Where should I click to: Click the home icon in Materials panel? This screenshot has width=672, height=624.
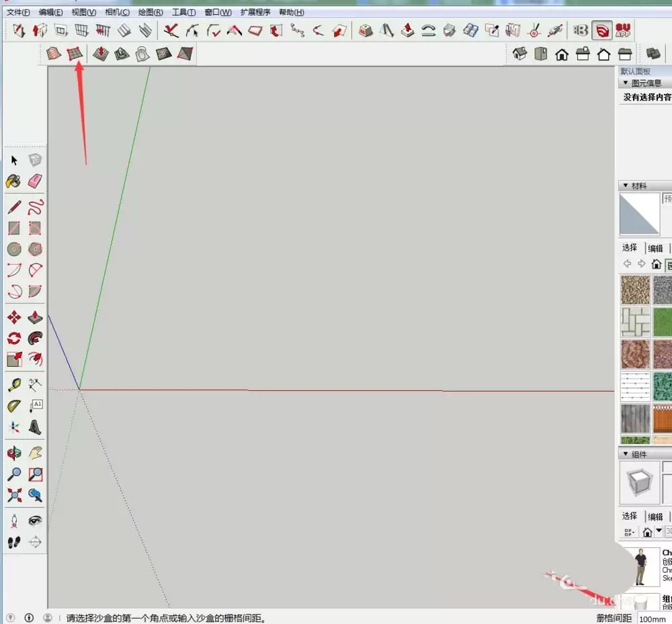[656, 263]
